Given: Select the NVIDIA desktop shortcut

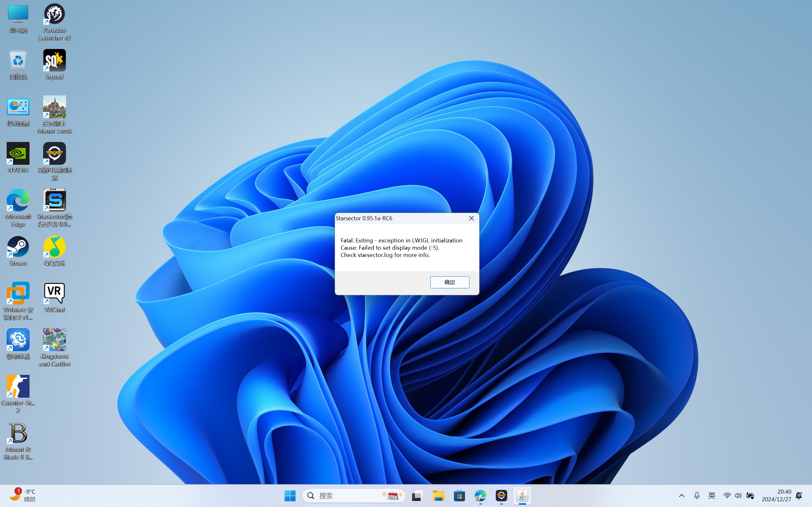Looking at the screenshot, I should [x=18, y=154].
